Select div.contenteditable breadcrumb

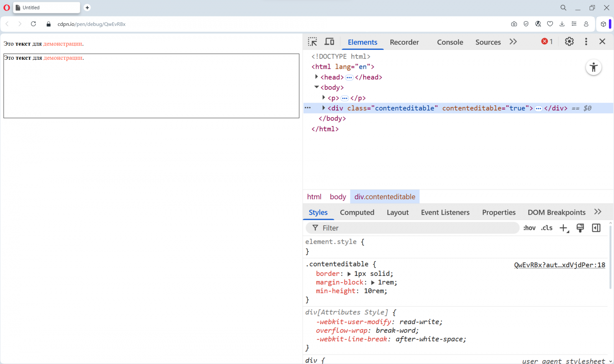point(385,197)
